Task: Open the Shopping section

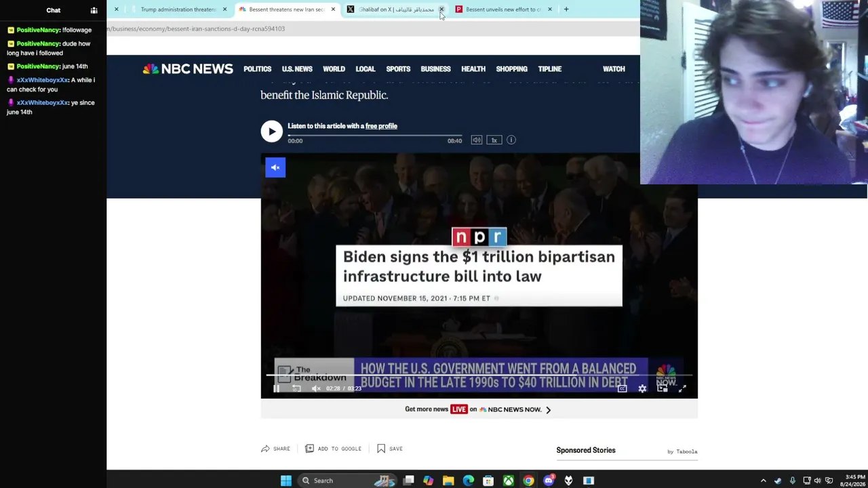Action: point(511,69)
